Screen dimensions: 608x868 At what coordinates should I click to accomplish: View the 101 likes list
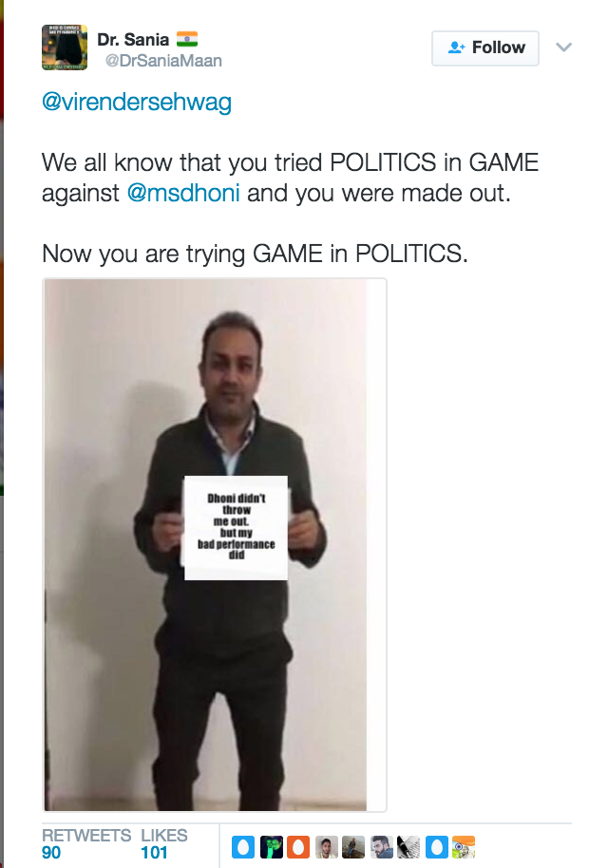click(x=164, y=843)
